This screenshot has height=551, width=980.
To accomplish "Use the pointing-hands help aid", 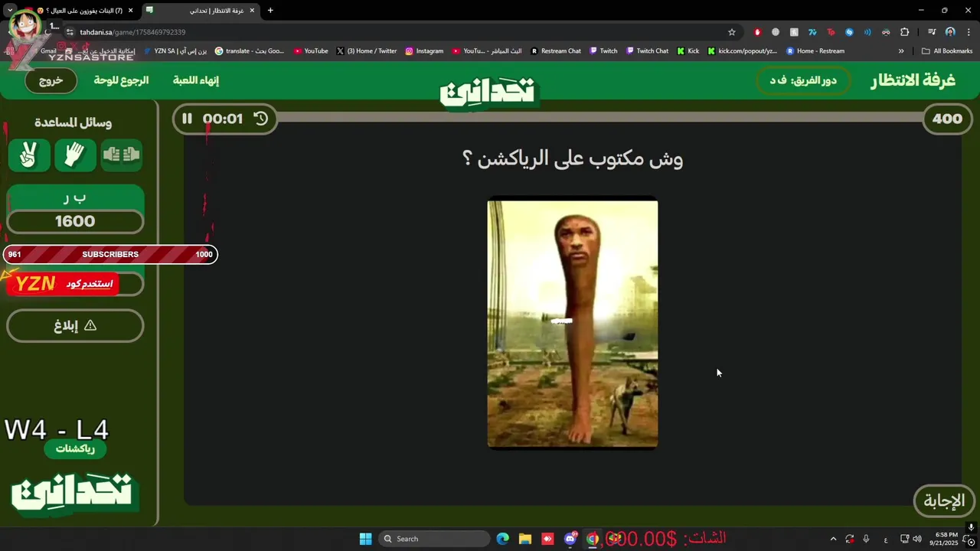I will [x=122, y=155].
